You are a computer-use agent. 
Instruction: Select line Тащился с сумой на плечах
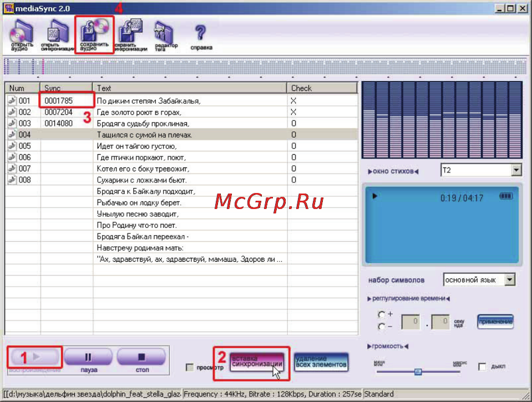144,134
